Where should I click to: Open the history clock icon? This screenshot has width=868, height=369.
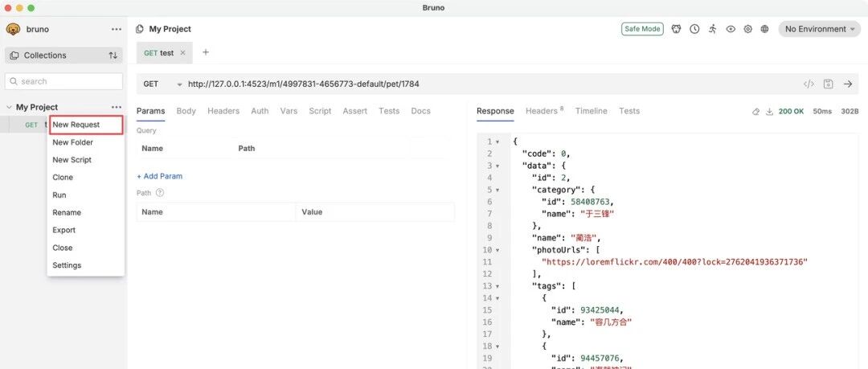click(694, 29)
